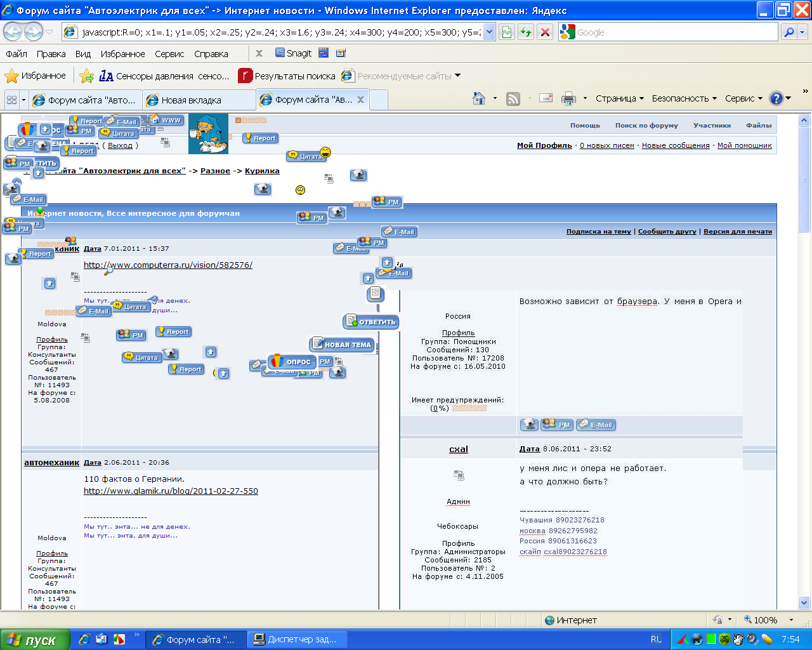Refresh the page using the green arrows icon
Screen dimensions: 812x650
(526, 32)
